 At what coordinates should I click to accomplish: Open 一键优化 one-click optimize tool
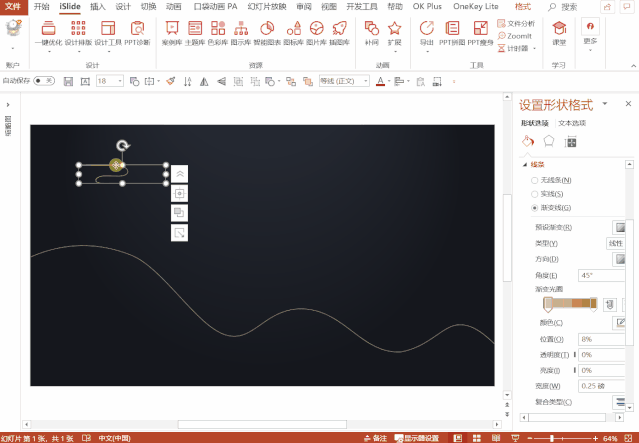pos(48,33)
